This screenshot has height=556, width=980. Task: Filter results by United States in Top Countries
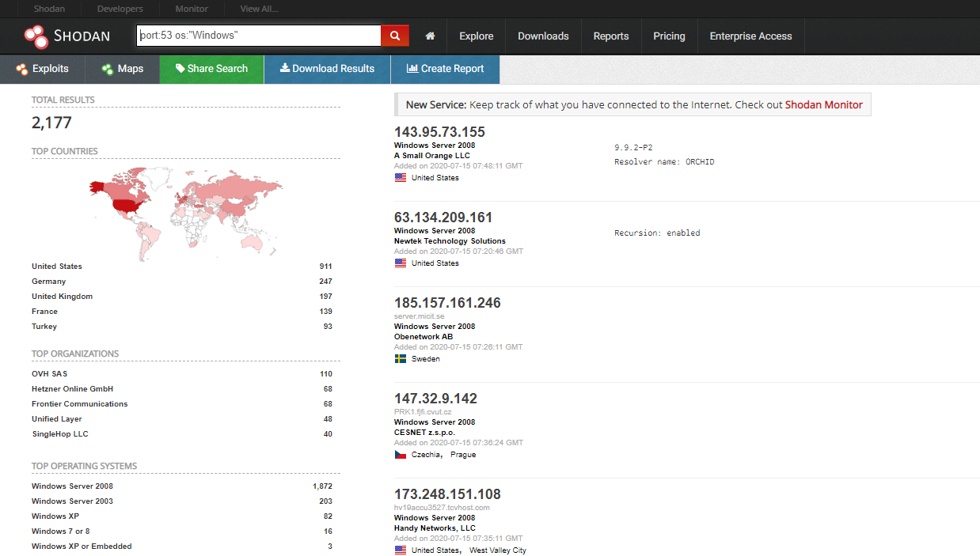57,267
